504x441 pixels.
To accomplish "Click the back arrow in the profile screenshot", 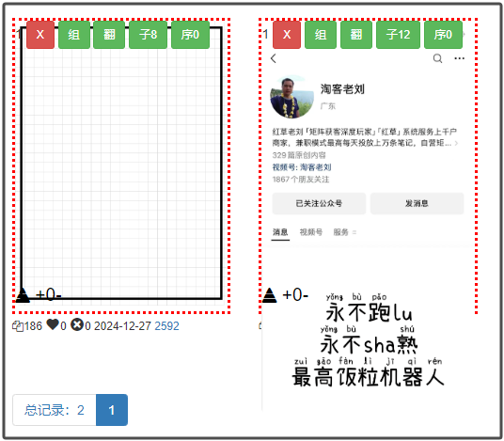I will (274, 58).
